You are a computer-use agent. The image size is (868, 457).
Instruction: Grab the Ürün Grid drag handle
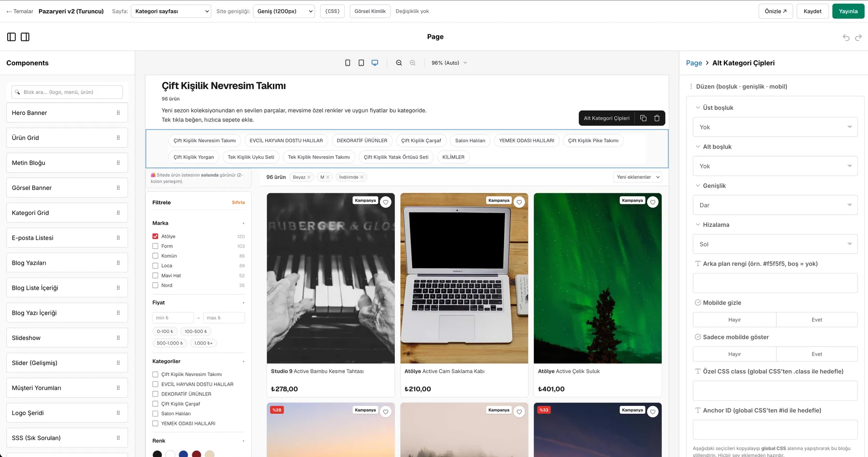point(118,138)
